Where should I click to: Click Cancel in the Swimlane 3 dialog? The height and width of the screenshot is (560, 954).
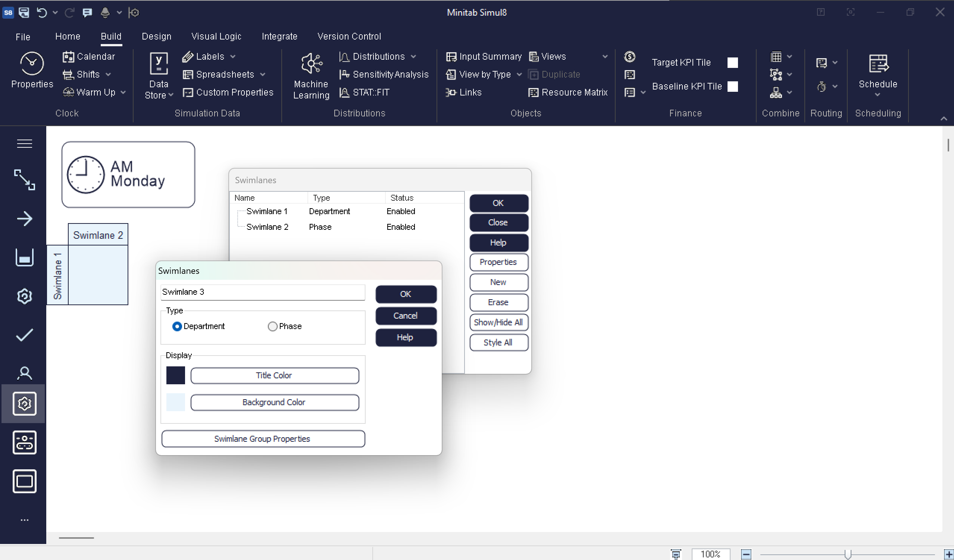406,316
